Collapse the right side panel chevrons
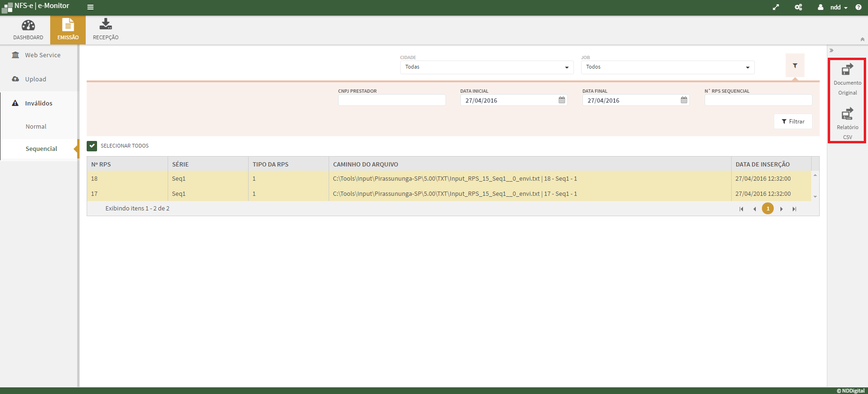Screen dimensions: 868x394 coord(832,50)
